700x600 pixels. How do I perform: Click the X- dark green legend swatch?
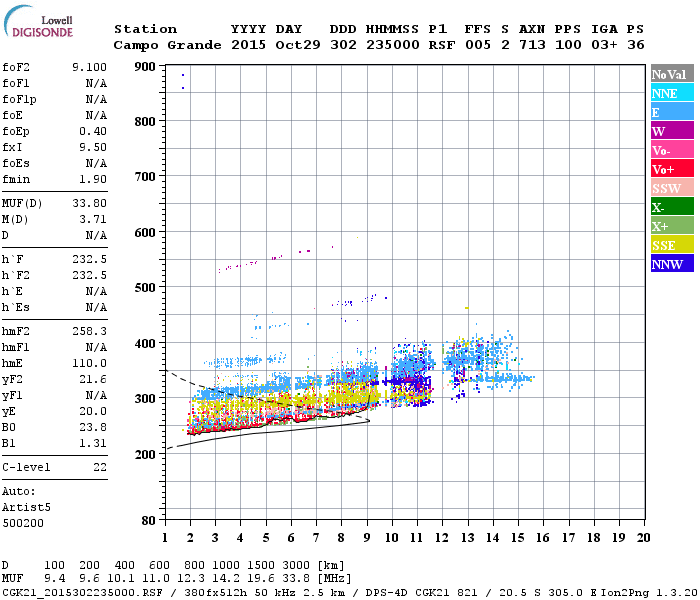672,207
